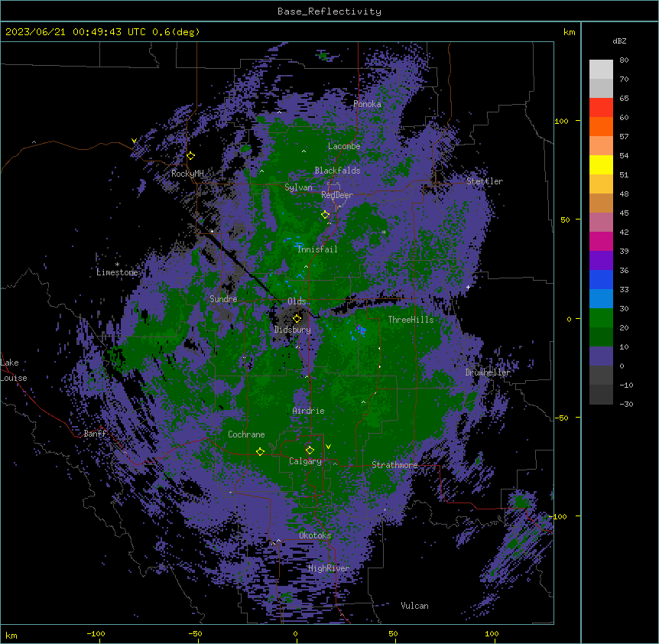Click the RedDeer city label

point(336,195)
